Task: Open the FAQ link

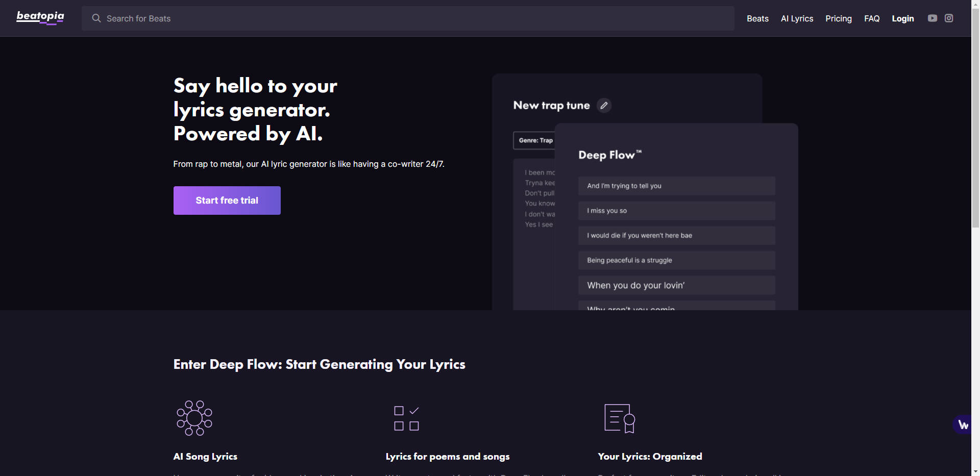Action: point(871,18)
